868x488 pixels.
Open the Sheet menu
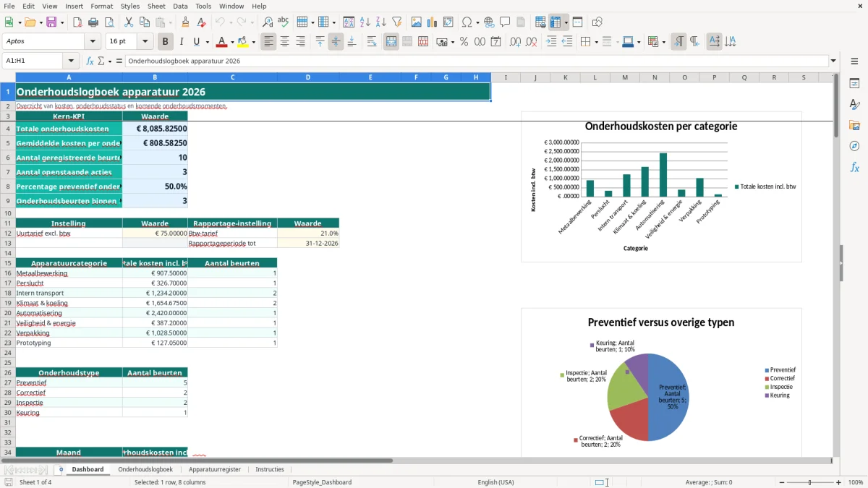(156, 6)
